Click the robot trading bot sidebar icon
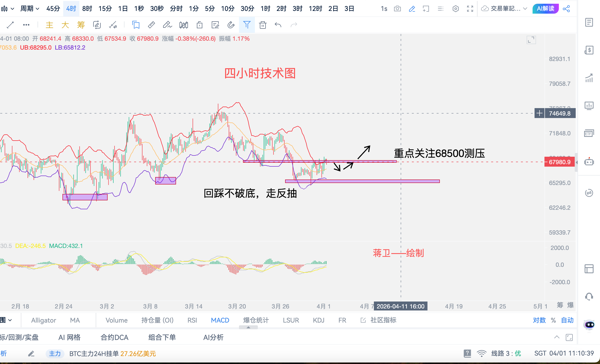 point(589,162)
